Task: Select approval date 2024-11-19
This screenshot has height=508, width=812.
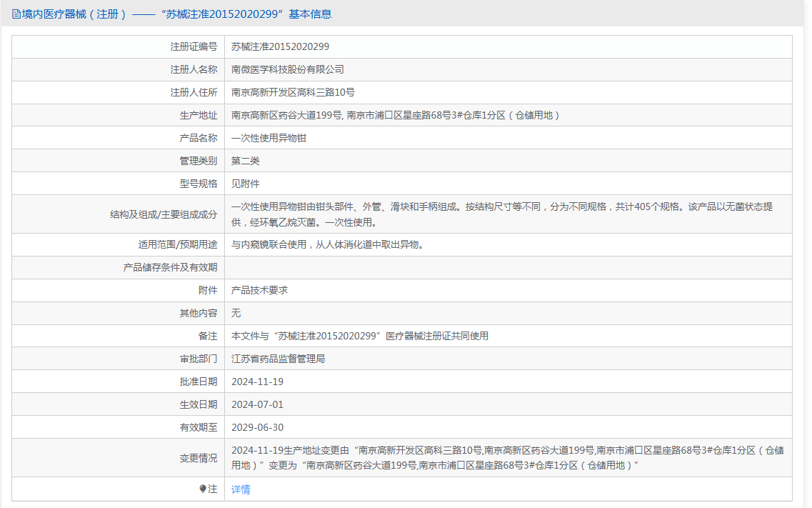Action: (257, 382)
